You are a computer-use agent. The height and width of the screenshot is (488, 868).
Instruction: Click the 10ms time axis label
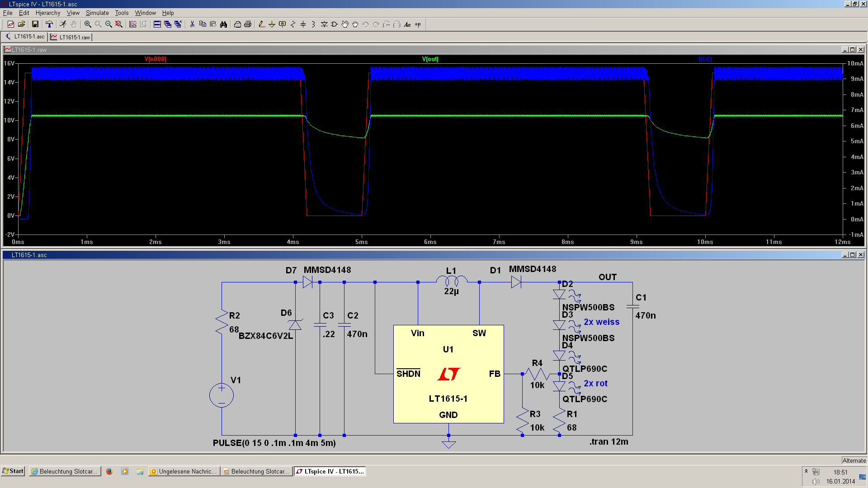click(x=705, y=242)
